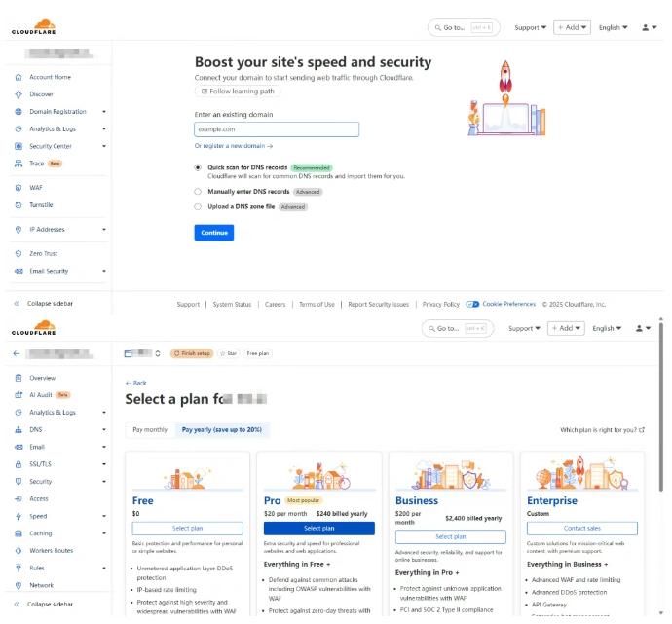
Task: Expand the Rules section chevron
Action: [x=104, y=568]
